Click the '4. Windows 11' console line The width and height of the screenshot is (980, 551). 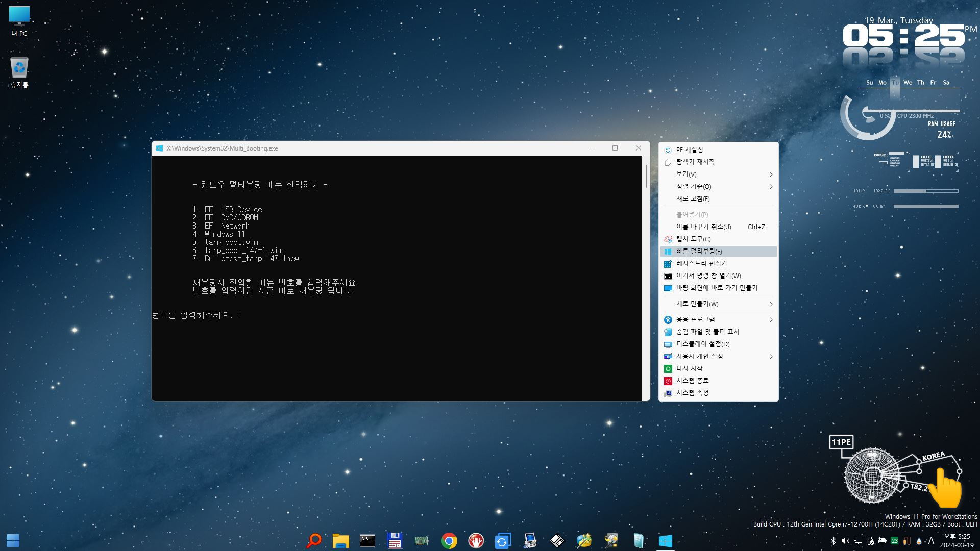(218, 234)
